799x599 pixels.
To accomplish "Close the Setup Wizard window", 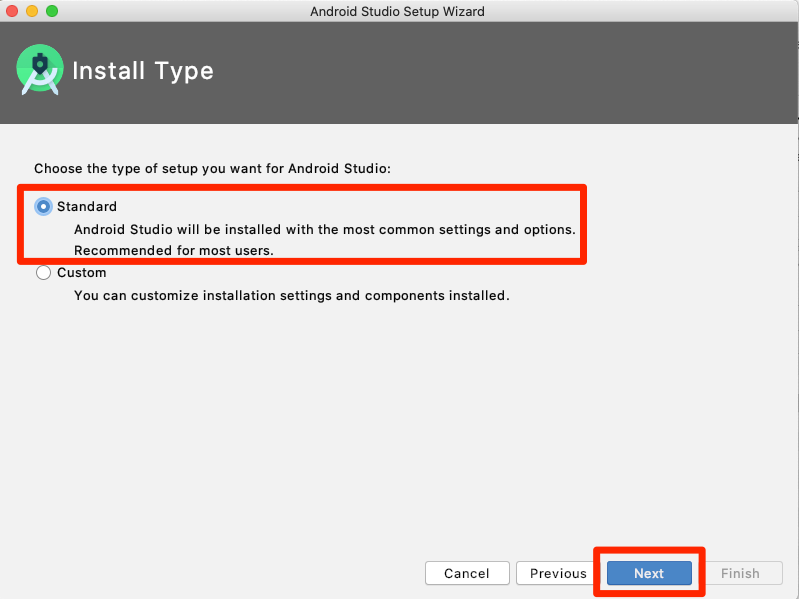I will tap(12, 11).
